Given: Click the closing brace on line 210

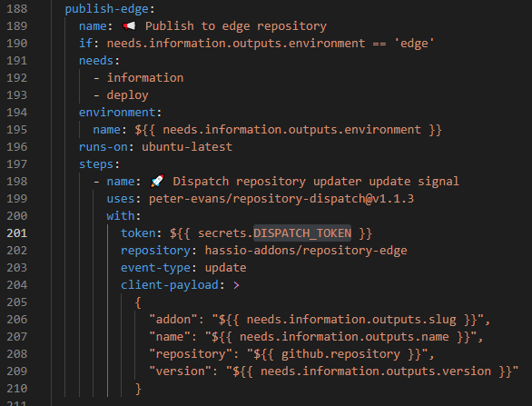Looking at the screenshot, I should pyautogui.click(x=138, y=389).
